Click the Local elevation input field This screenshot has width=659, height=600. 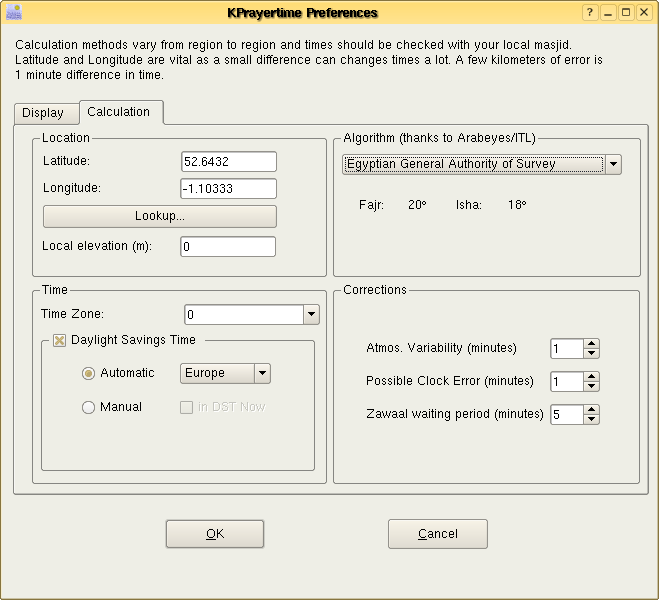click(228, 246)
